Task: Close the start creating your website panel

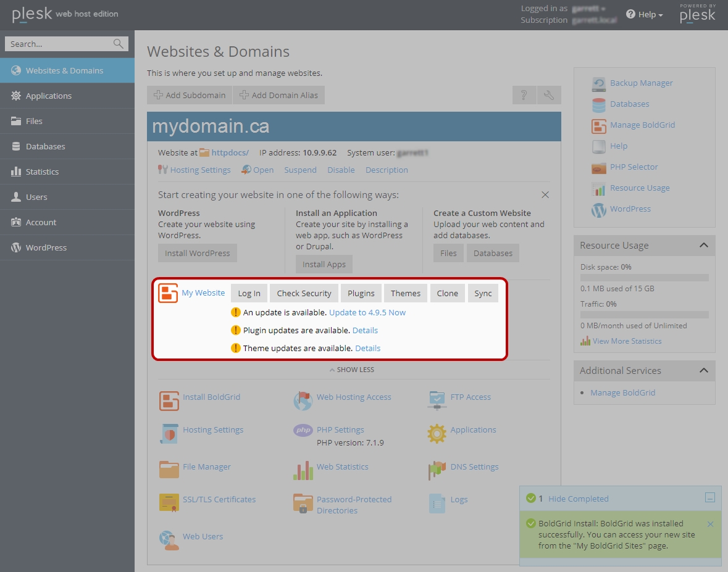Action: point(545,195)
